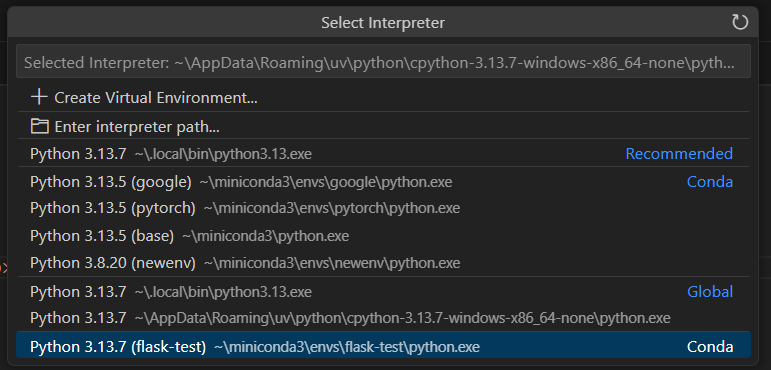
Task: Choose Python 3.13.7 (flask-test) conda interpreter
Action: point(383,346)
